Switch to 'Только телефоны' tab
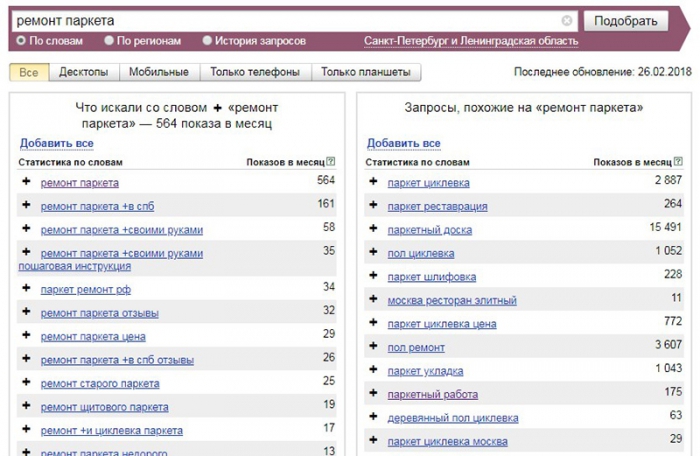This screenshot has height=456, width=700. [255, 72]
